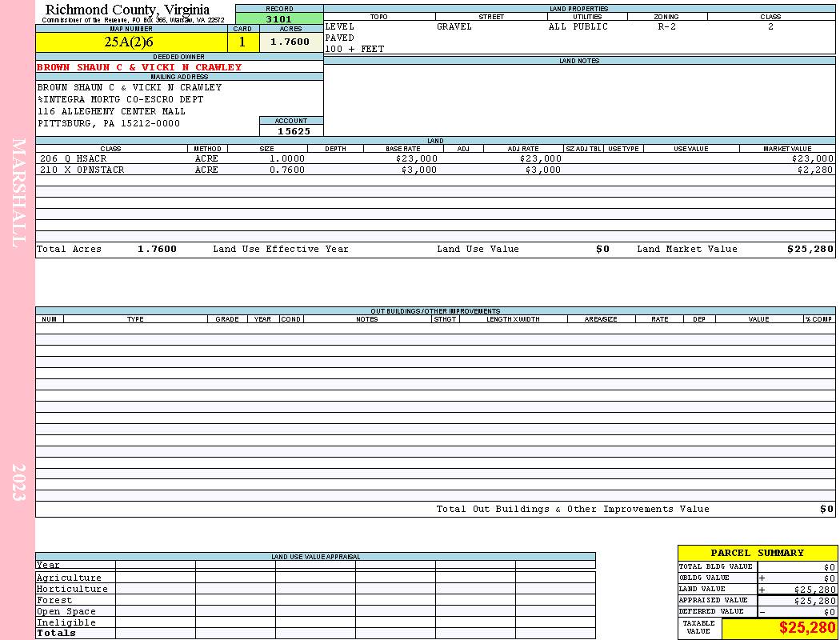
Task: Click the red taxable value $25,280
Action: [806, 628]
